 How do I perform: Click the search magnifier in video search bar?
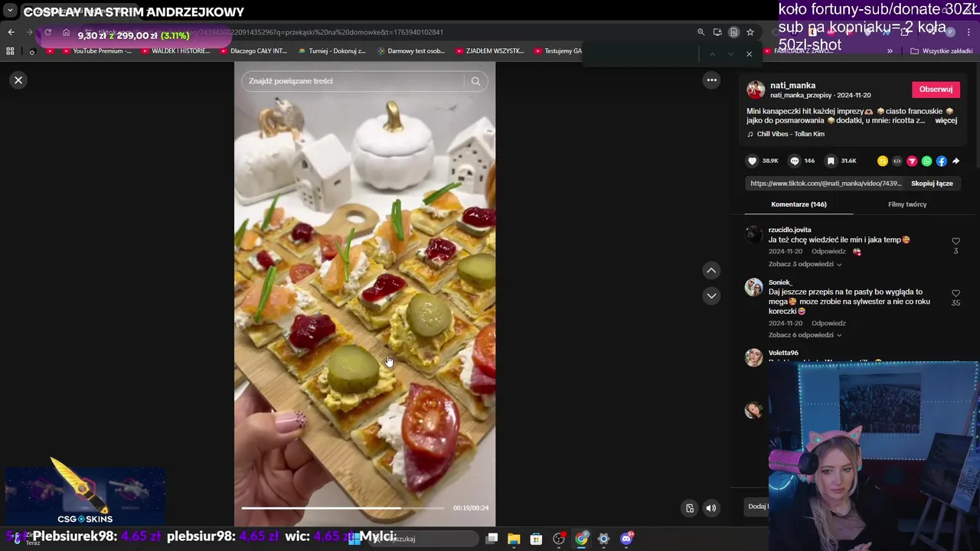click(x=475, y=81)
